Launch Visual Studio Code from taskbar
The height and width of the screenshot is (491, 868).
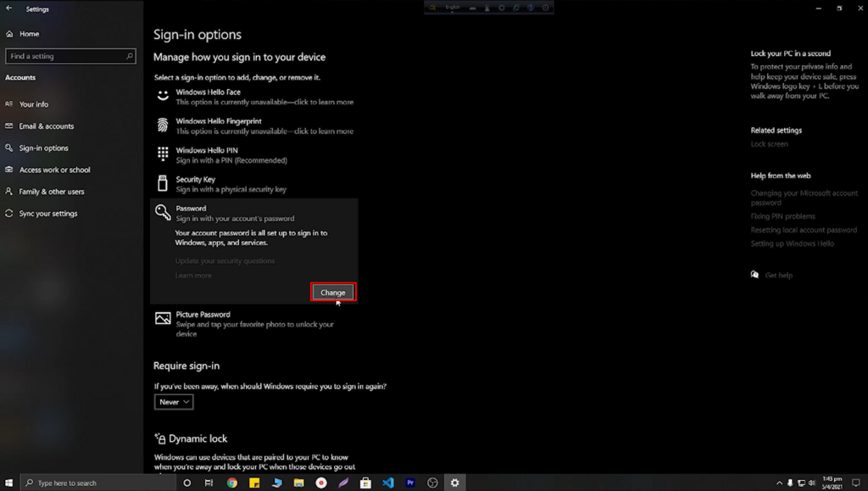click(x=388, y=483)
